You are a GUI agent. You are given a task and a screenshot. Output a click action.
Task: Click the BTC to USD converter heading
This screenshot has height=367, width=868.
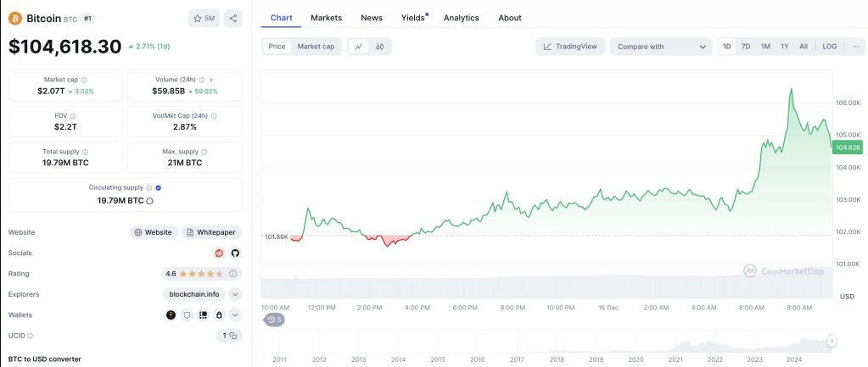coord(45,359)
